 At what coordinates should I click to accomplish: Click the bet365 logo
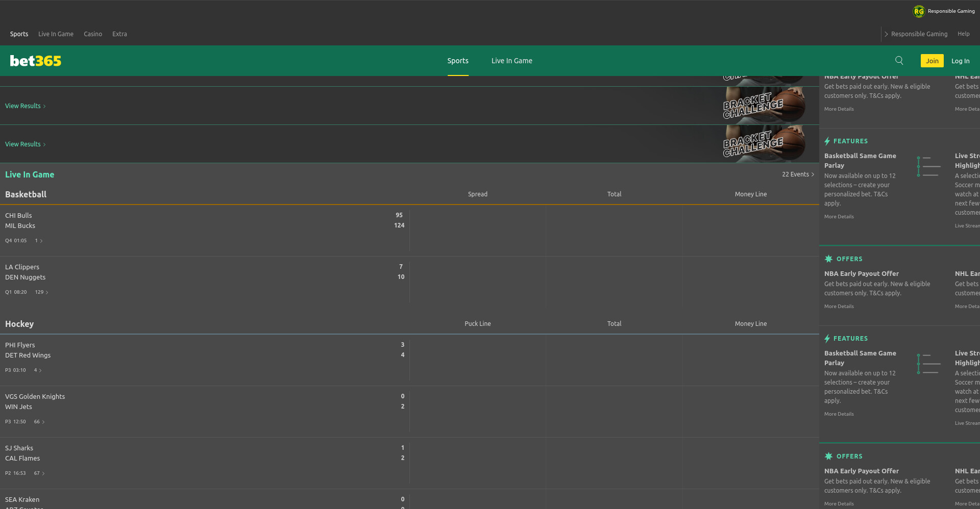click(35, 61)
